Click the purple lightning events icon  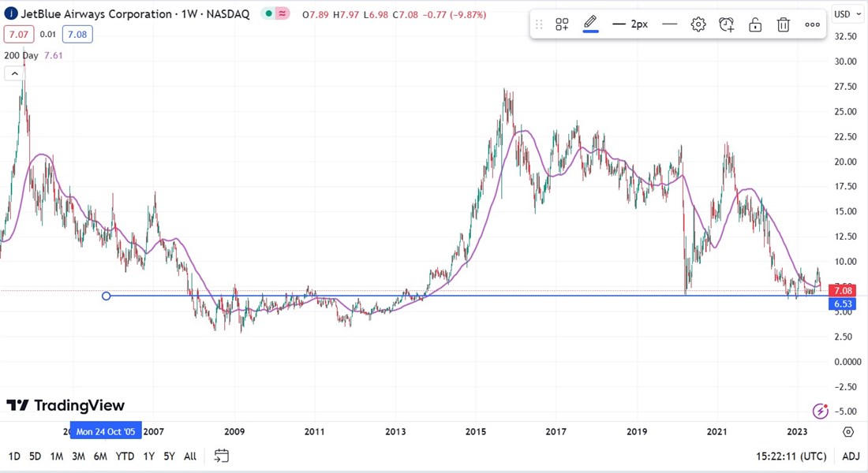(x=821, y=411)
